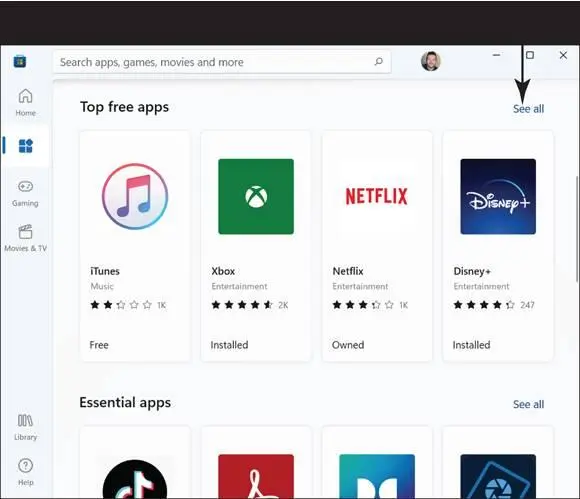Open the TikTok app thumbnail
The height and width of the screenshot is (499, 580).
pos(135,479)
